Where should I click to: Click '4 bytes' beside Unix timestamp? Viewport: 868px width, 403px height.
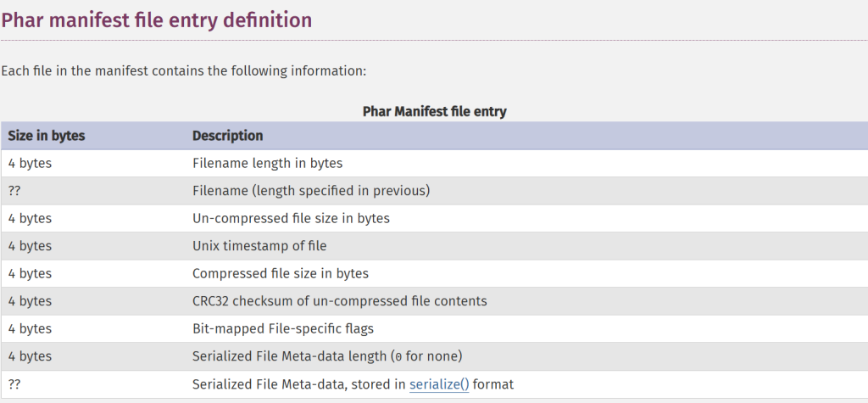30,246
